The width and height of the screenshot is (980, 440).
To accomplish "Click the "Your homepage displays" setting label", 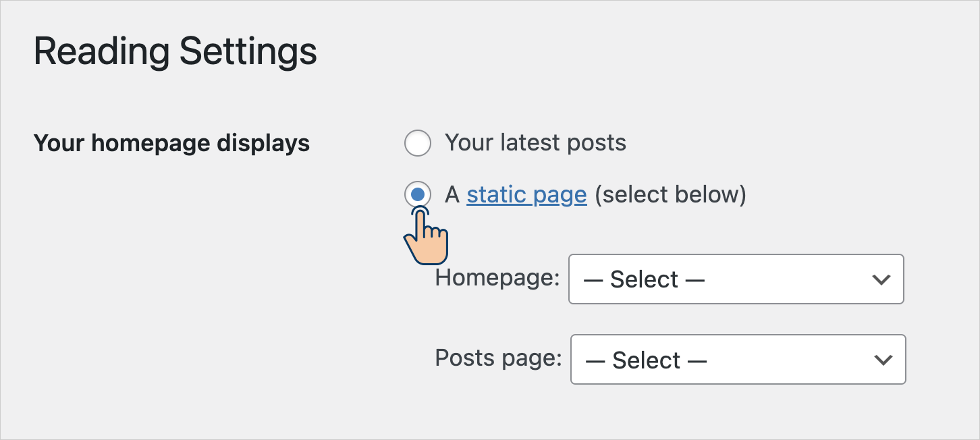I will (171, 143).
